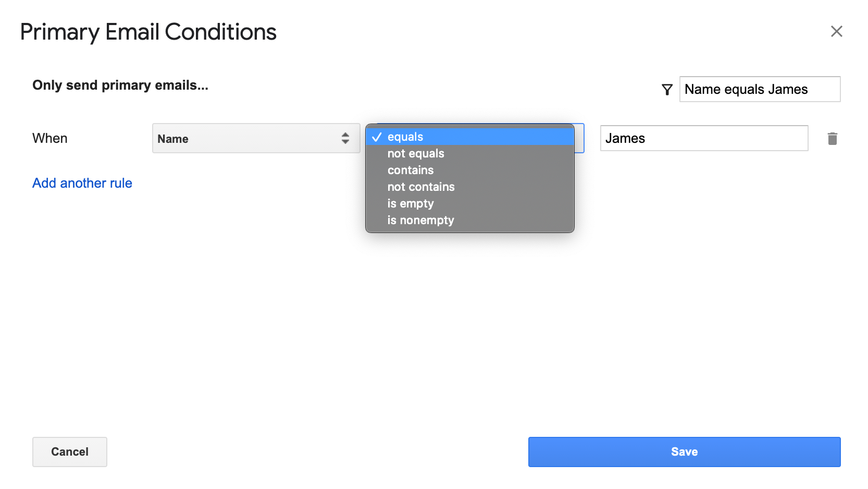Screen dimensions: 868x489
Task: Click the "When" rule label
Action: pos(50,138)
